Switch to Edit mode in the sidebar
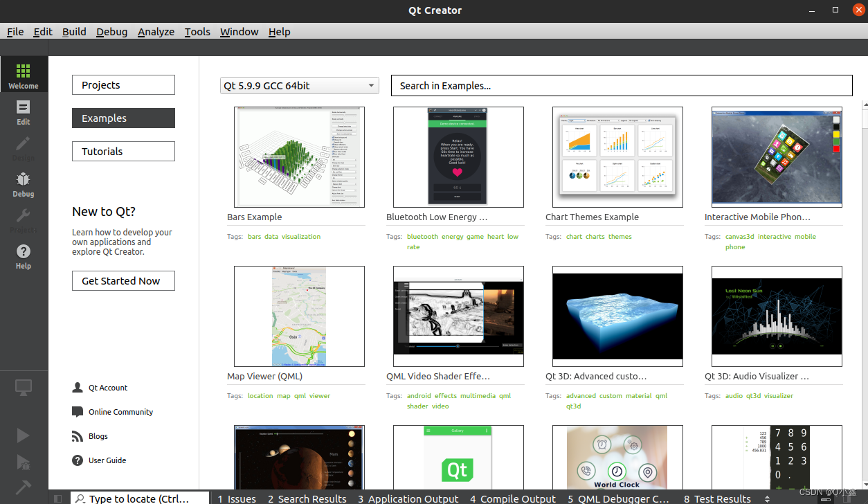 coord(23,111)
